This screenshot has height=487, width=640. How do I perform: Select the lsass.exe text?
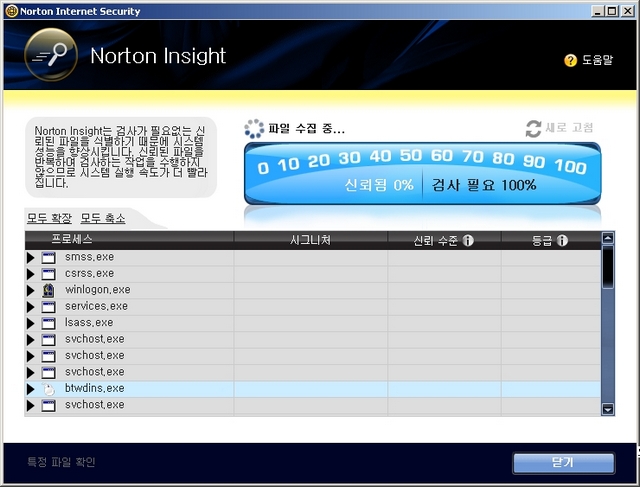click(89, 322)
